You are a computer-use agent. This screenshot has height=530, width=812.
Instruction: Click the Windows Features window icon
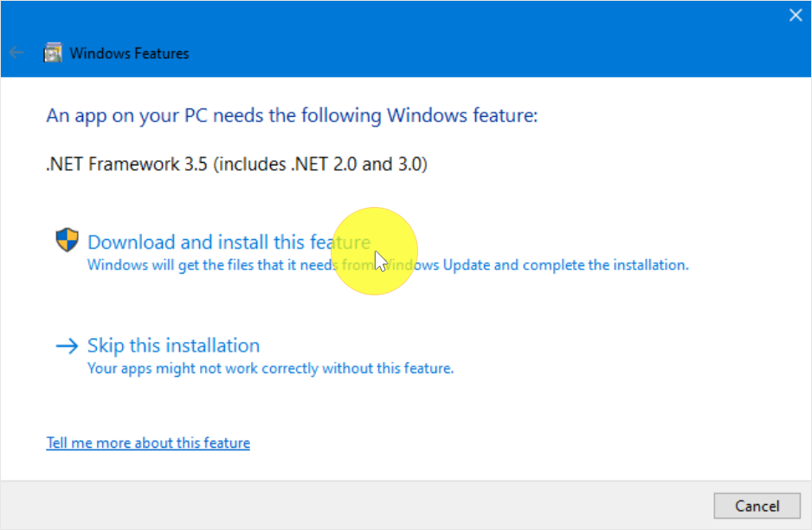[x=52, y=53]
